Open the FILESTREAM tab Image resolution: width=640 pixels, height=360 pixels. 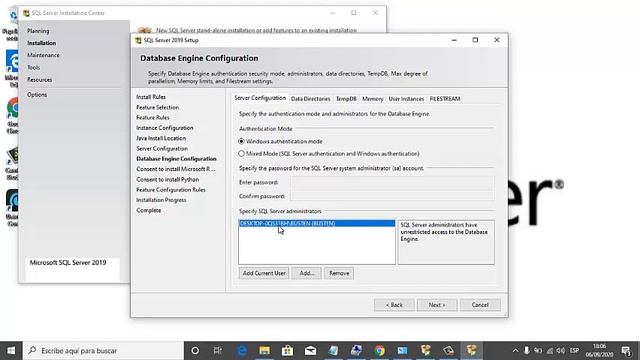[445, 99]
